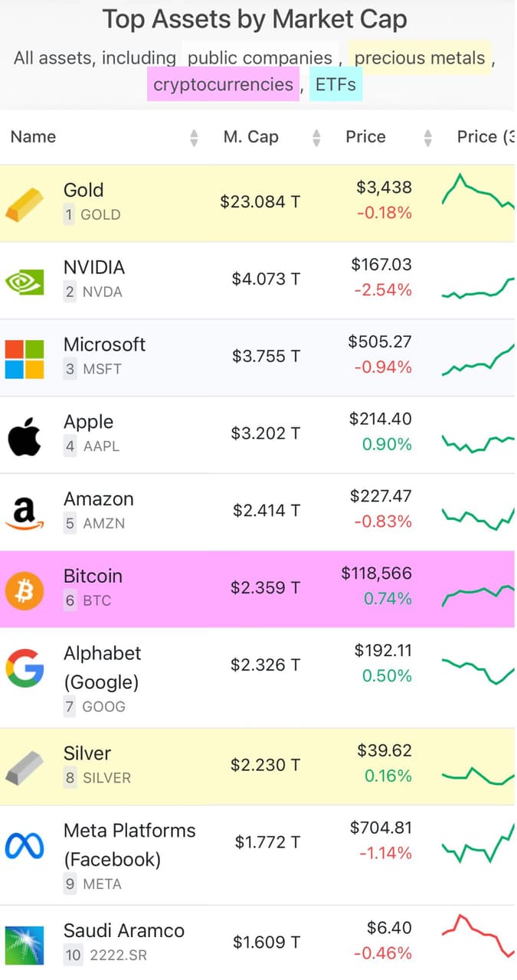Filter by public companies tag

click(x=260, y=58)
